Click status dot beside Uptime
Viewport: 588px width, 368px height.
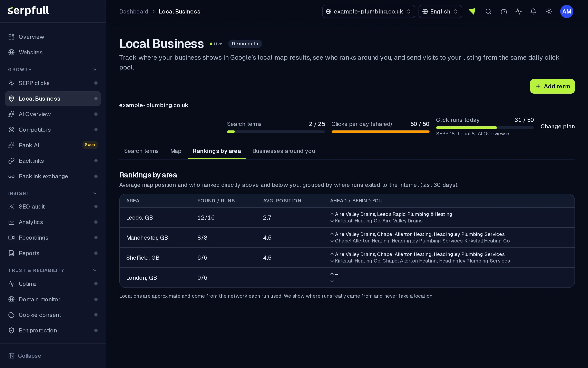click(96, 284)
